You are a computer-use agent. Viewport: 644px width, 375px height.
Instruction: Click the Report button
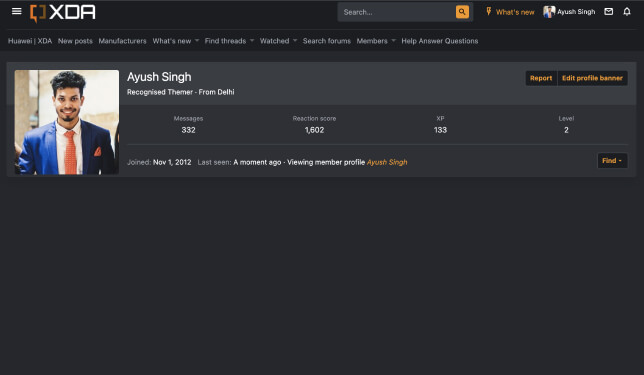coord(541,78)
